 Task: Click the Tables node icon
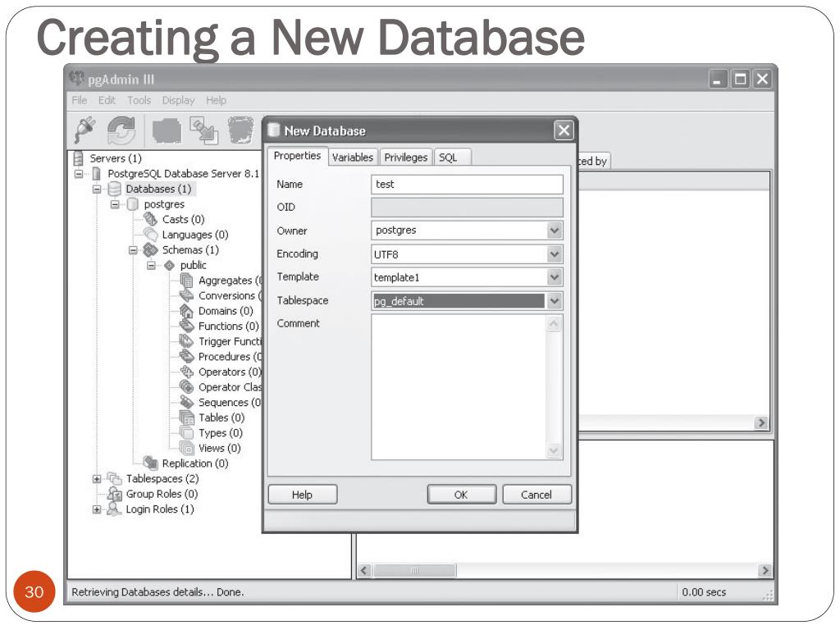(186, 418)
